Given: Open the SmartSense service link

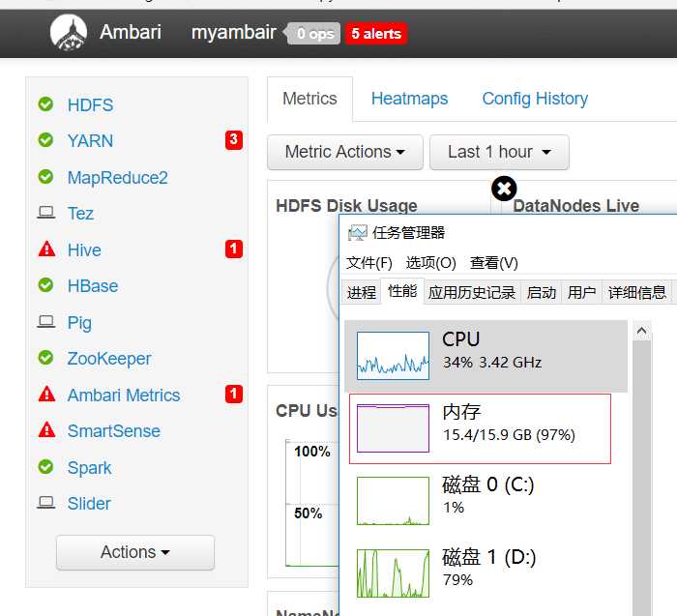Looking at the screenshot, I should pos(113,430).
